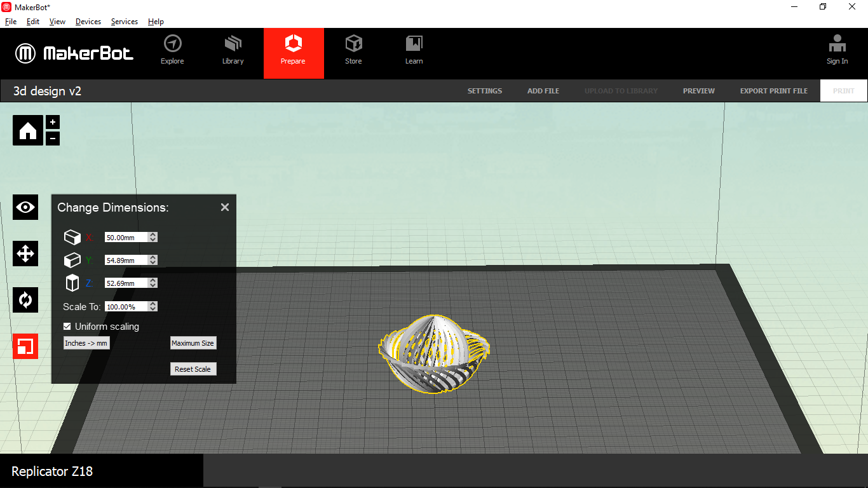This screenshot has height=488, width=868.
Task: Open the Library section
Action: tap(233, 50)
